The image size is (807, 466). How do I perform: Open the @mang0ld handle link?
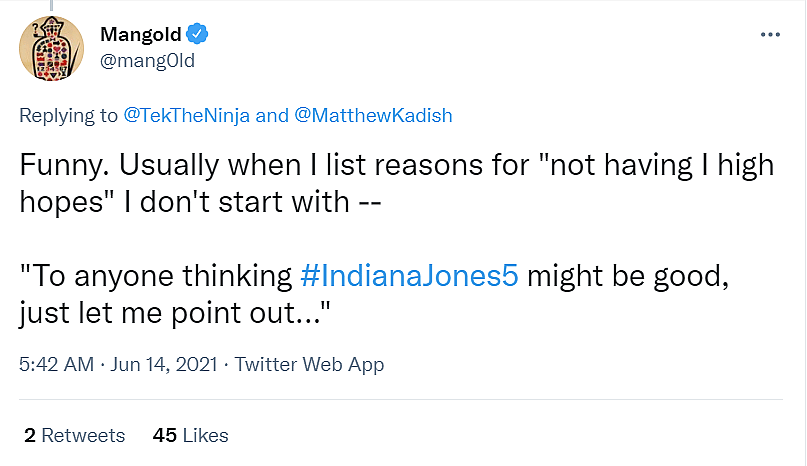(147, 61)
